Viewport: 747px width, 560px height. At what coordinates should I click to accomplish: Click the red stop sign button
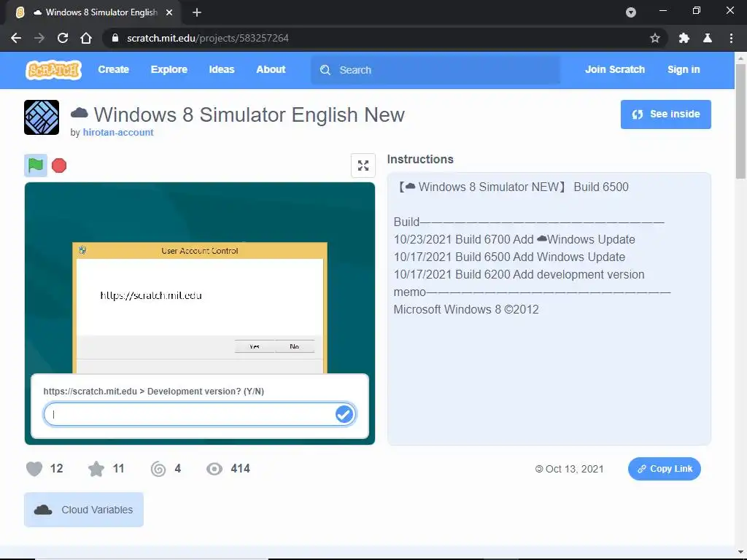59,166
